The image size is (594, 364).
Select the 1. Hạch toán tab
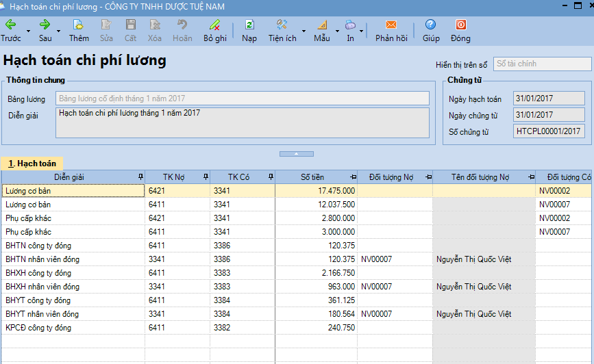tap(32, 164)
